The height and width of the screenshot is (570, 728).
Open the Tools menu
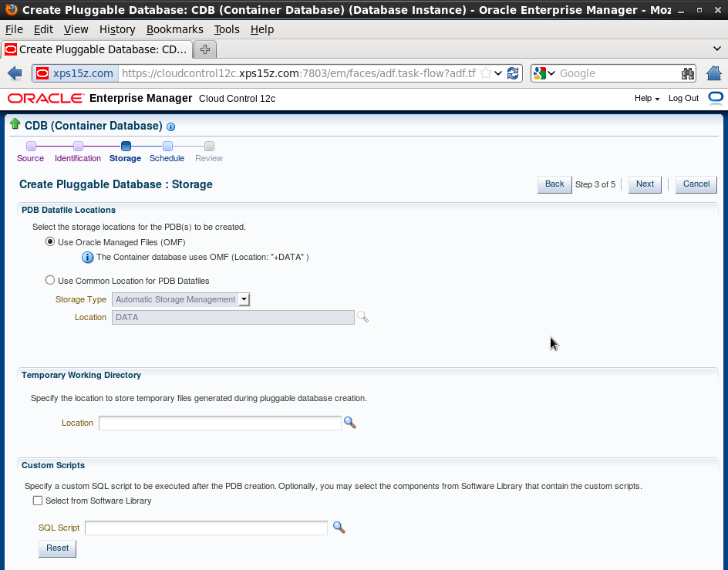click(x=227, y=29)
